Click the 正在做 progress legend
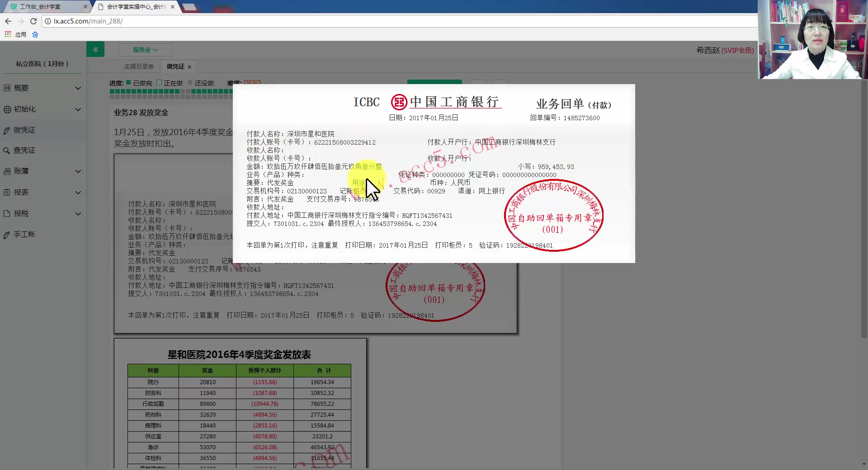This screenshot has width=868, height=470. [x=170, y=83]
